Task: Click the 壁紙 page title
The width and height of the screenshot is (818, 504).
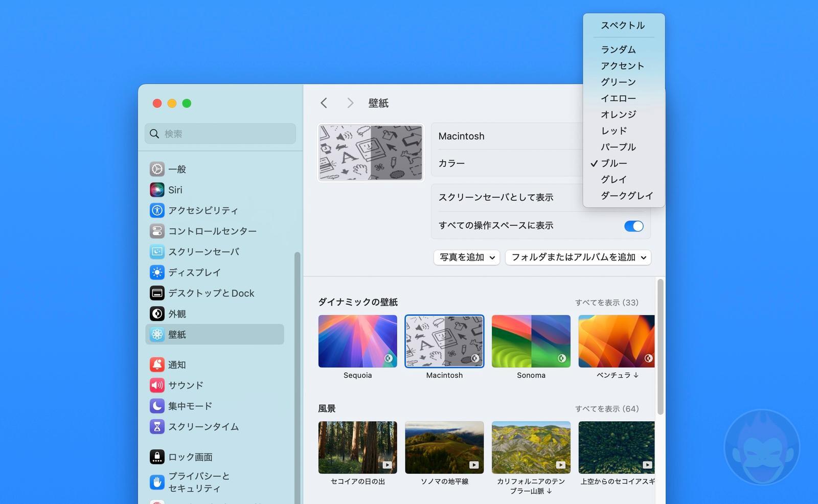Action: coord(378,103)
